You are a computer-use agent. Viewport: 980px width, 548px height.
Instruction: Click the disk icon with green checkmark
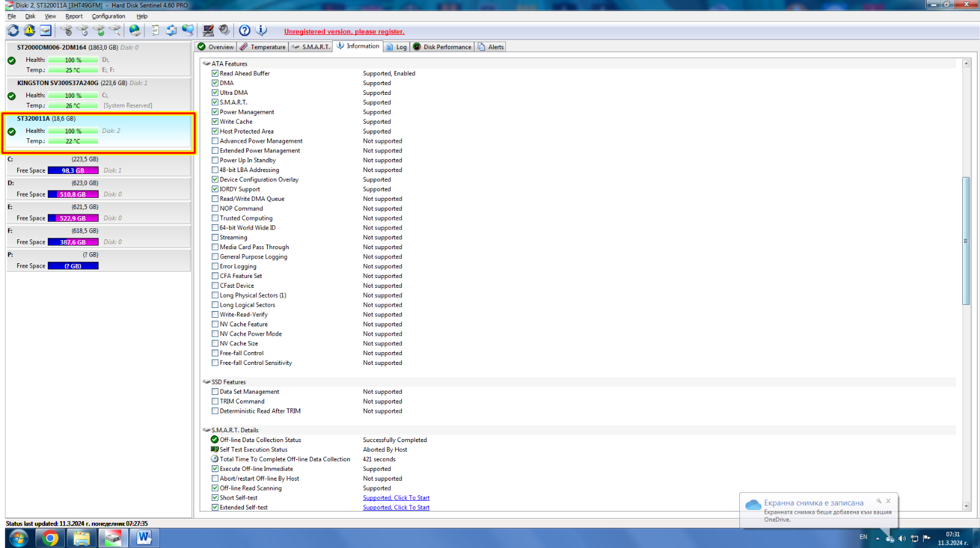(99, 31)
